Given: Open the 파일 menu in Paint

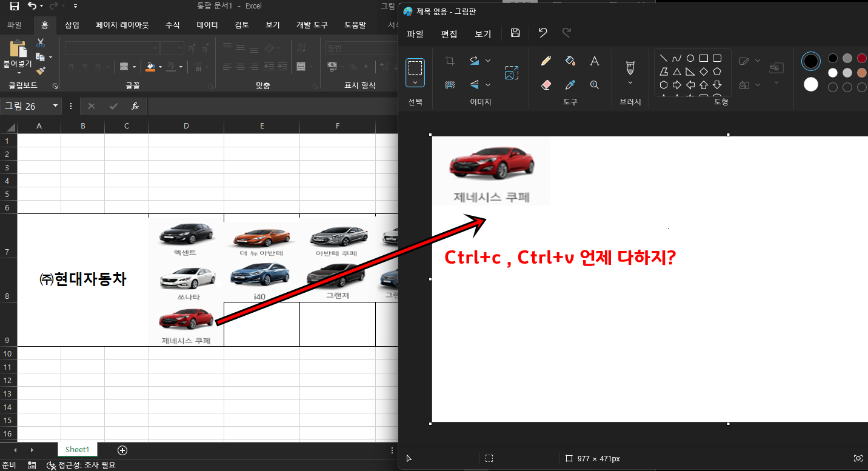Looking at the screenshot, I should 415,34.
